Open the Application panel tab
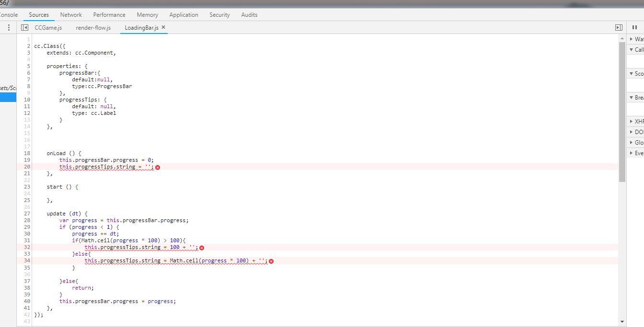 [x=184, y=15]
